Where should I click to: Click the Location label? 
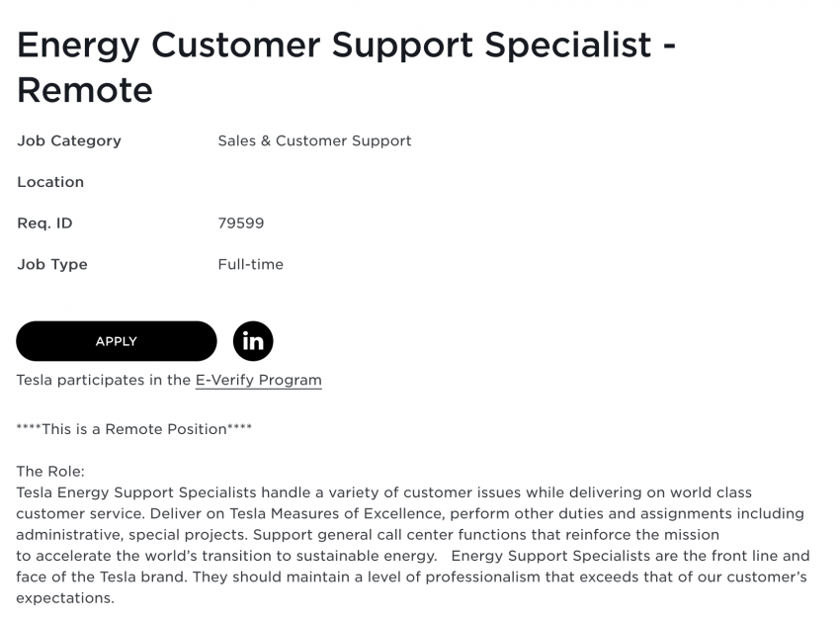50,182
